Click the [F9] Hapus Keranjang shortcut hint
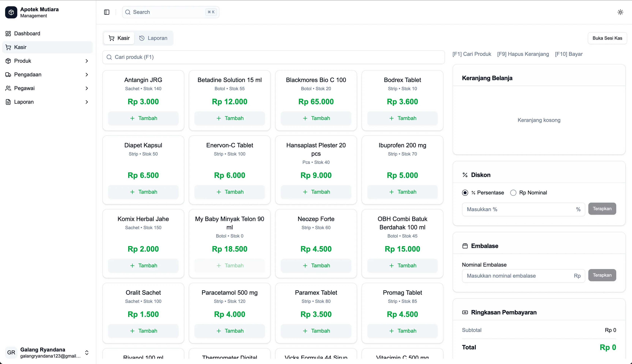The width and height of the screenshot is (632, 364). tap(523, 54)
